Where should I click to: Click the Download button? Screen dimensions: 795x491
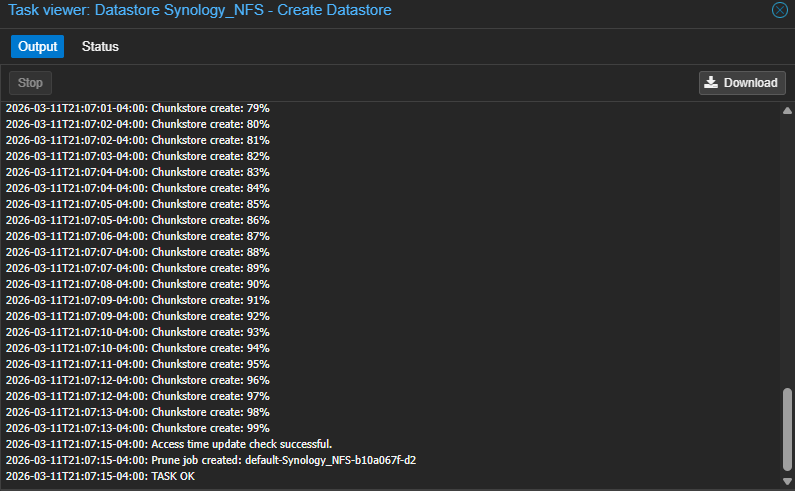pyautogui.click(x=742, y=83)
